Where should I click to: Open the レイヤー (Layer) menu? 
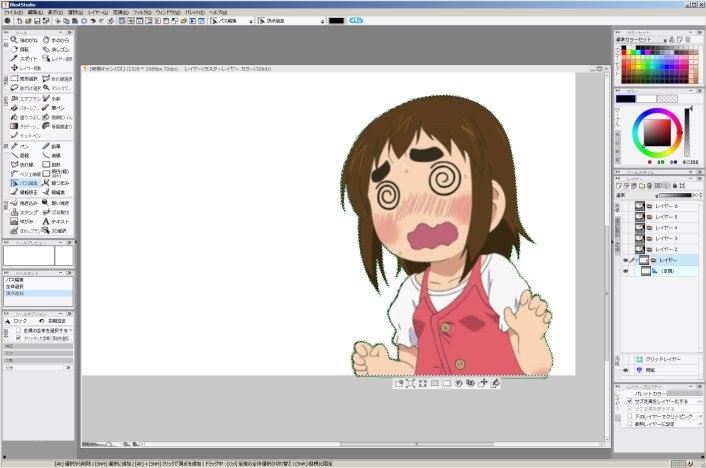coord(98,13)
